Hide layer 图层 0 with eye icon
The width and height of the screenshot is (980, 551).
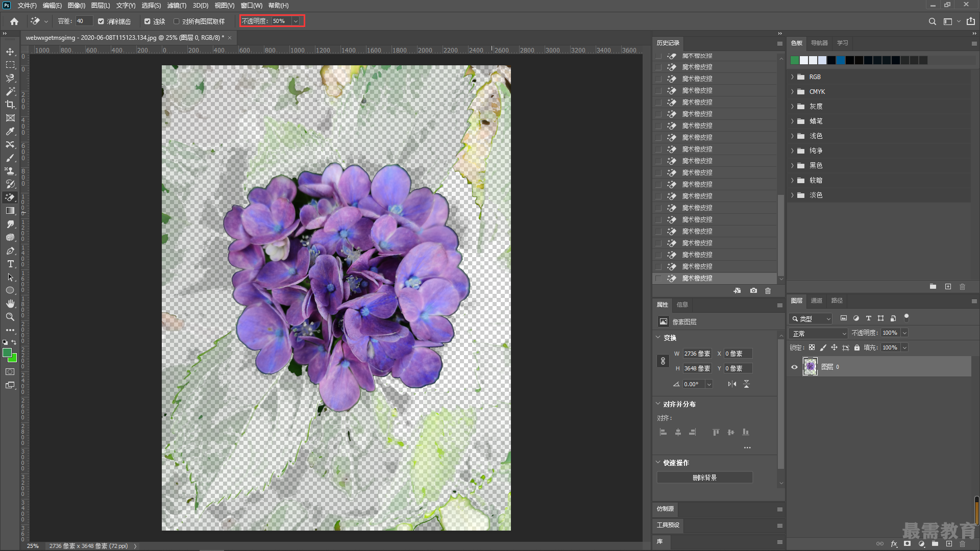click(x=794, y=367)
